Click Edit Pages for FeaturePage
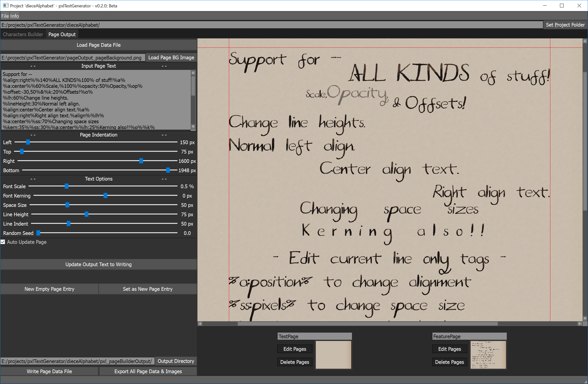The width and height of the screenshot is (588, 384). (x=449, y=349)
